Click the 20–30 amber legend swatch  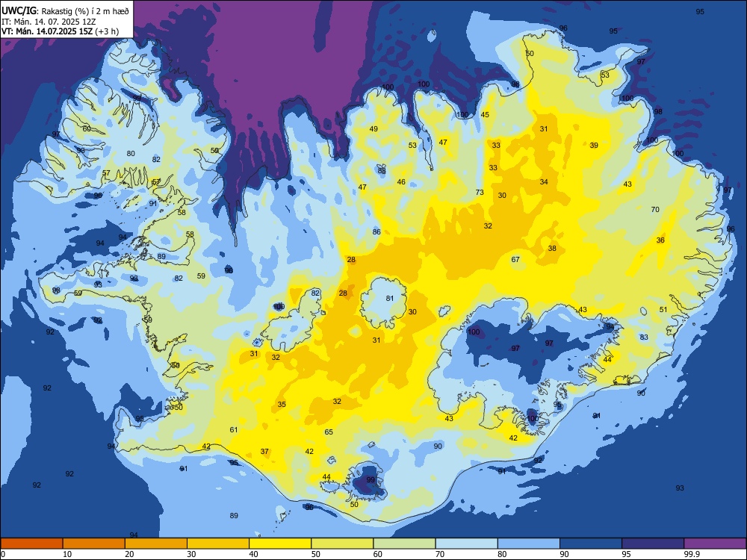coord(156,544)
